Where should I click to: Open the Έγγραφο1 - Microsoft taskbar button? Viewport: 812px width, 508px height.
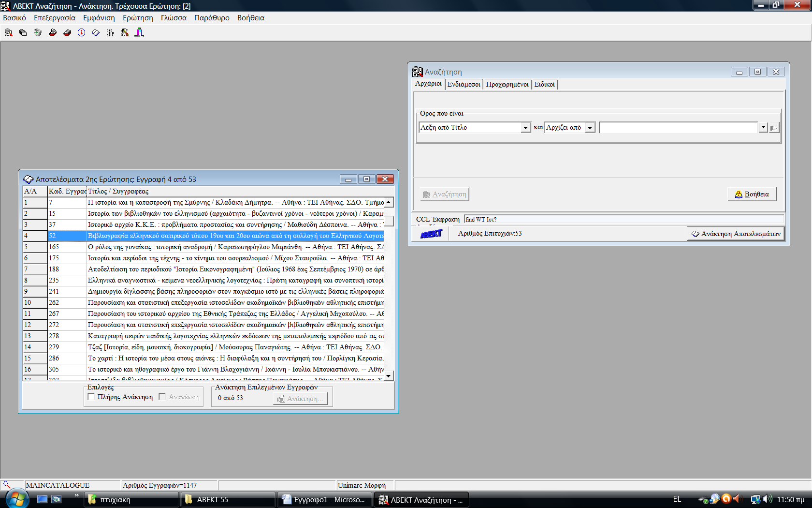click(324, 500)
